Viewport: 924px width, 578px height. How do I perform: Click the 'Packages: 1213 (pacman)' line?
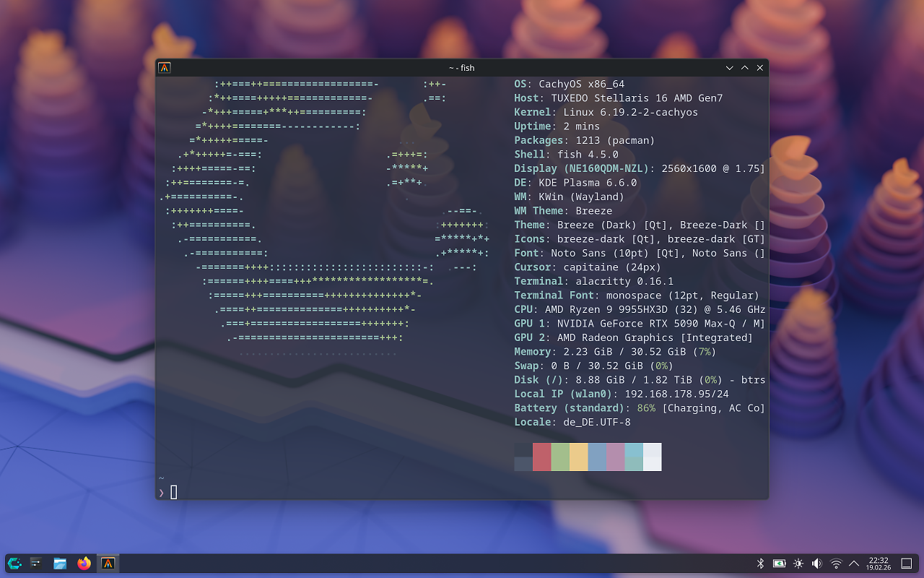click(584, 140)
